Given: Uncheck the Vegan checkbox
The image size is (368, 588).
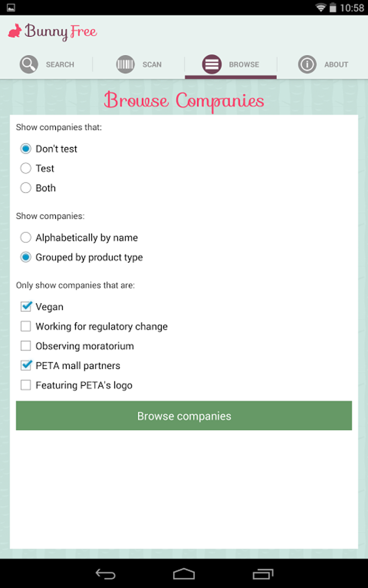Looking at the screenshot, I should pyautogui.click(x=26, y=307).
